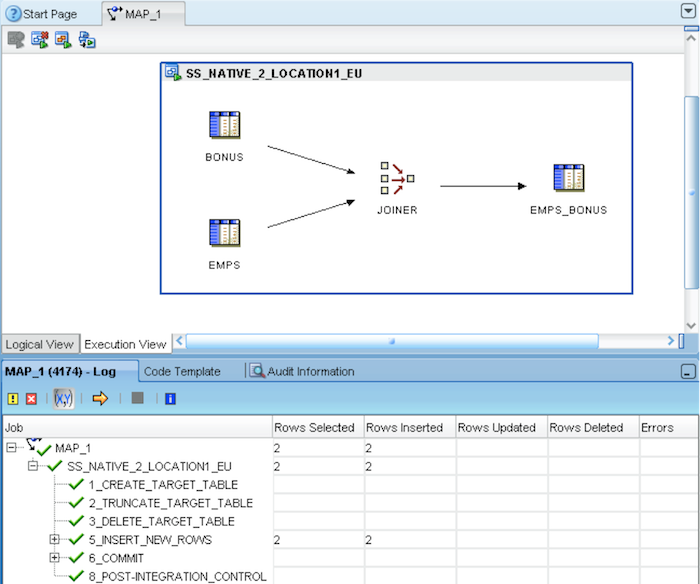Click the vertical scrollbar thumb in canvas
The width and height of the screenshot is (700, 584).
(692, 192)
